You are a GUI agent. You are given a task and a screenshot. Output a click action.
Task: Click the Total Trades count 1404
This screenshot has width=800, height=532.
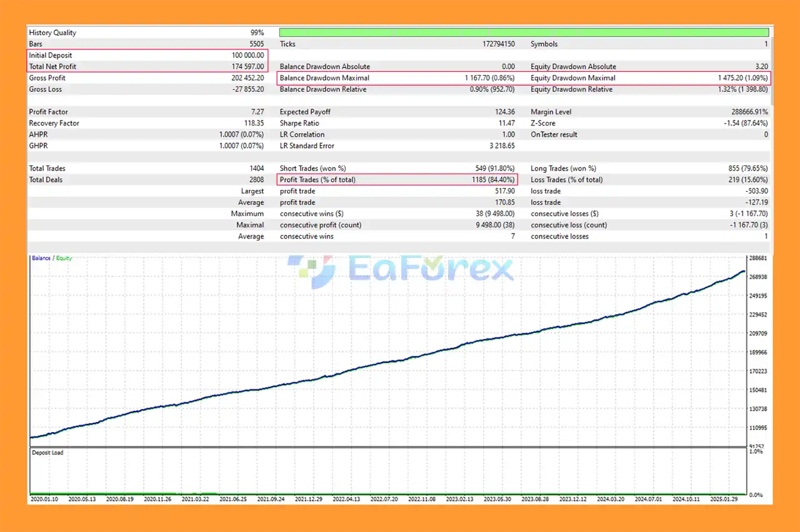[256, 169]
